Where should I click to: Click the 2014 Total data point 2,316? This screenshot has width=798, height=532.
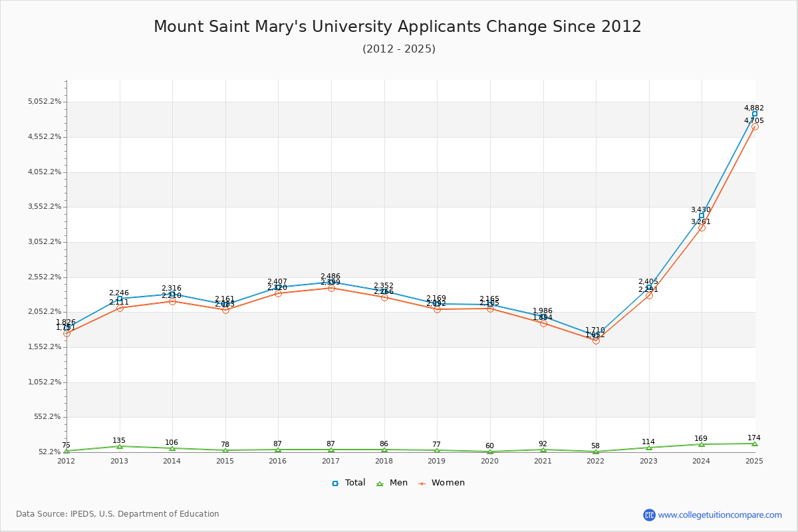tap(172, 294)
